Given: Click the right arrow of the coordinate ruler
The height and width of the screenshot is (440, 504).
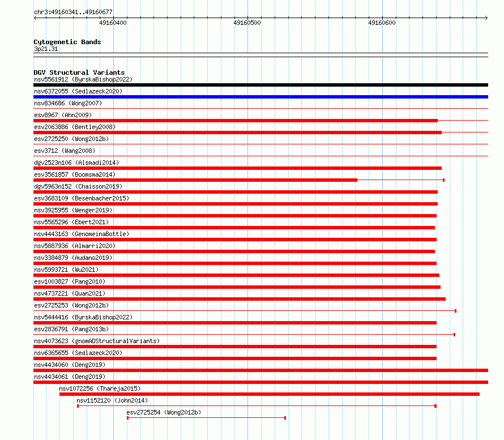Looking at the screenshot, I should pos(486,18).
